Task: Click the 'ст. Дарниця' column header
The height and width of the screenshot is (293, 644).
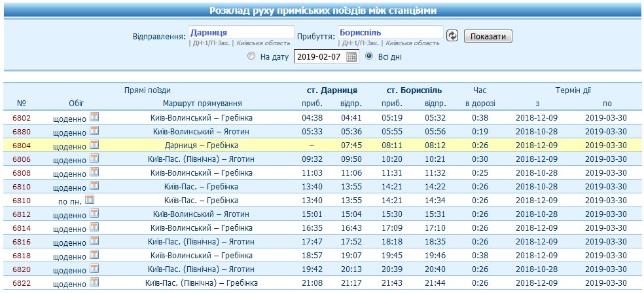Action: 332,90
